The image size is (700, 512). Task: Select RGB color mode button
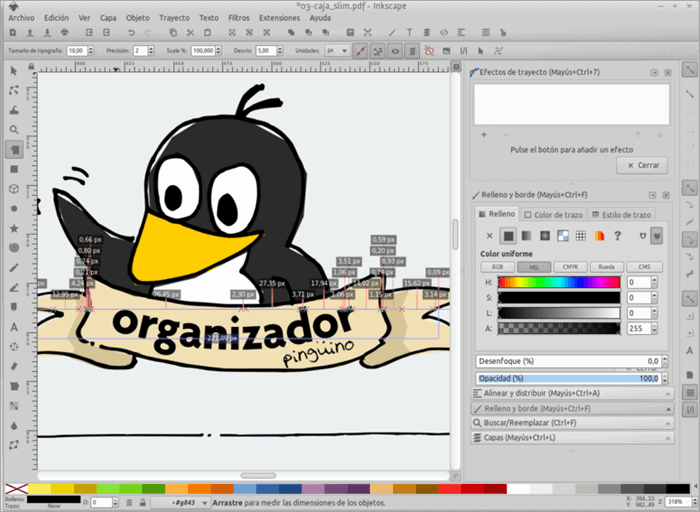497,267
